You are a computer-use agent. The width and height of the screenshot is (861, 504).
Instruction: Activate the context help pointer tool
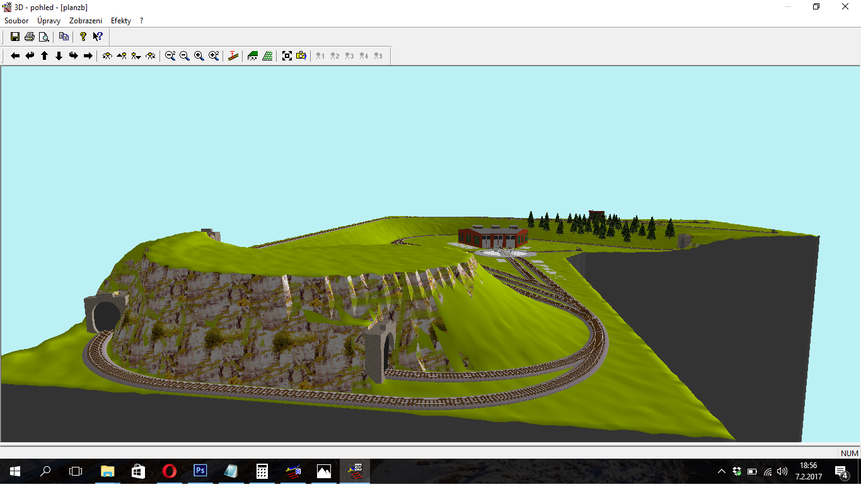point(98,37)
